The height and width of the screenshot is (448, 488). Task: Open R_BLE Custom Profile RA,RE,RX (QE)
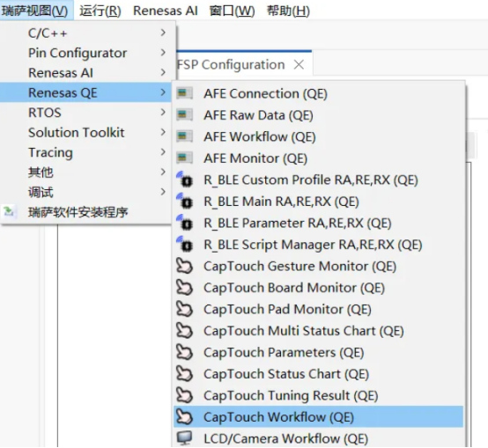click(318, 180)
